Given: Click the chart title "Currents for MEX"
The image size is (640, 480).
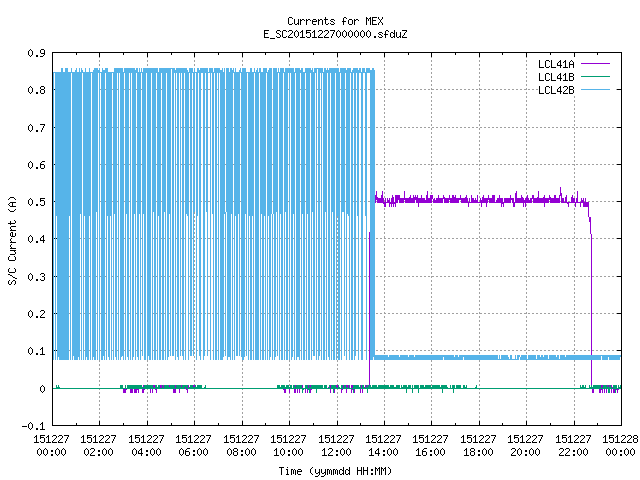Looking at the screenshot, I should tap(335, 21).
